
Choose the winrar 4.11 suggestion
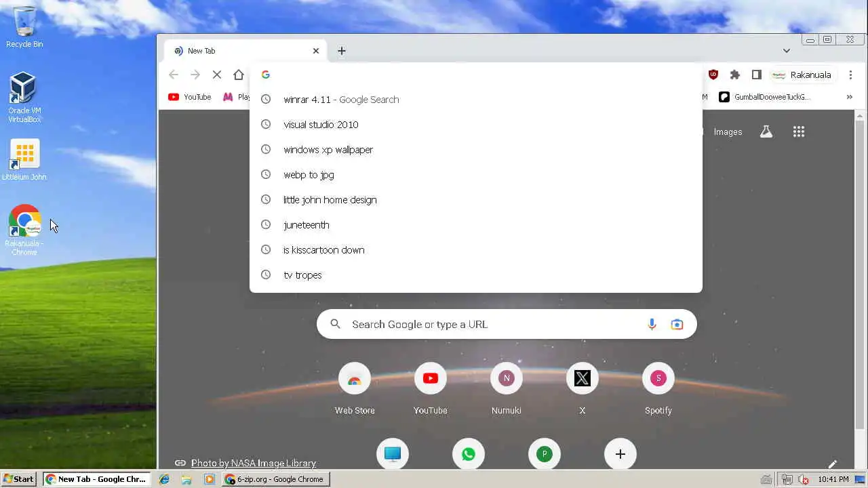point(476,100)
